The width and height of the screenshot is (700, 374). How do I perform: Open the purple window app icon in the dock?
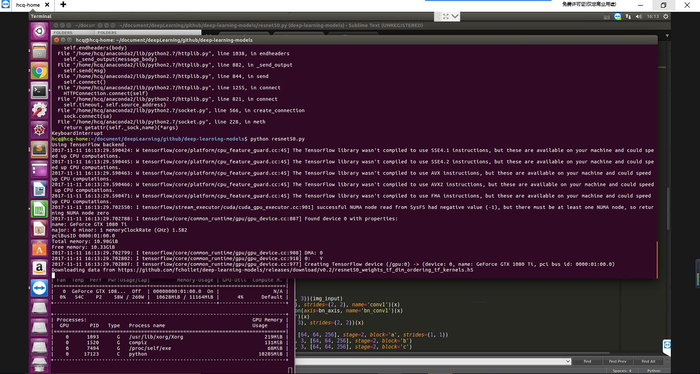(39, 169)
